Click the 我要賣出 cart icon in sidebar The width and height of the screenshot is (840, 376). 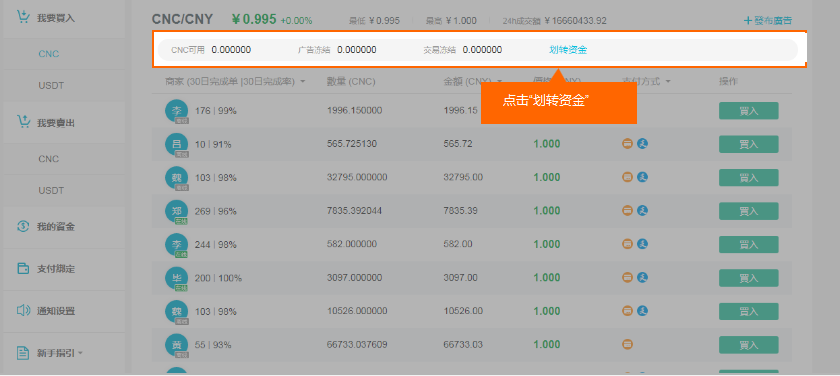pos(23,122)
